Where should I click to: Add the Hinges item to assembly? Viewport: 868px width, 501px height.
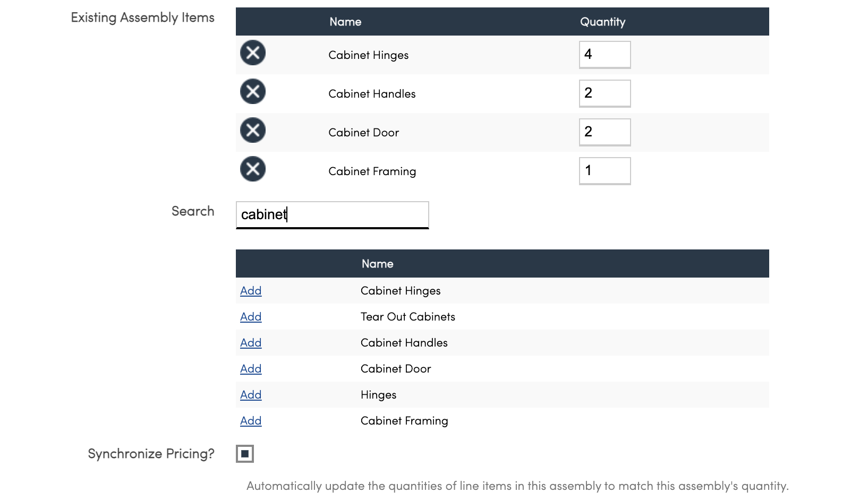coord(251,395)
